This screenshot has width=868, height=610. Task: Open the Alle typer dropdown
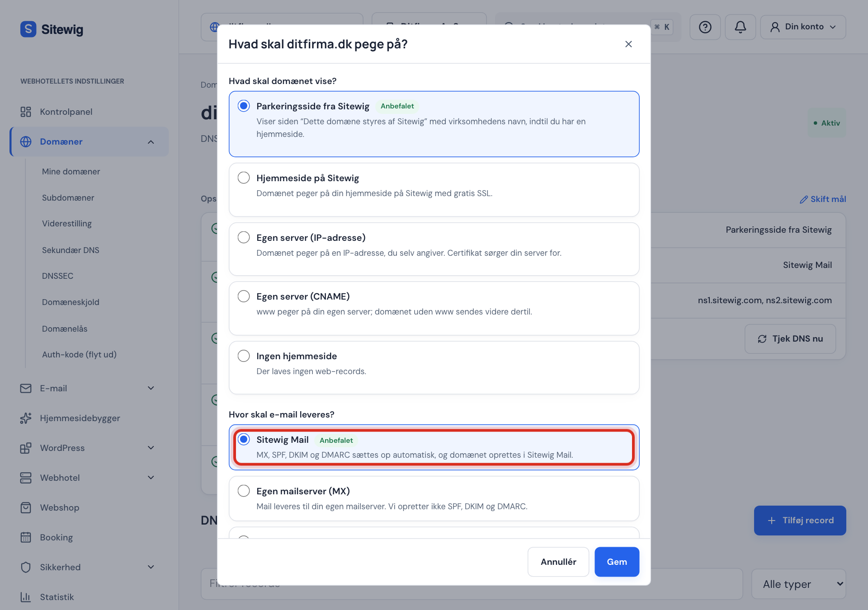(x=798, y=584)
